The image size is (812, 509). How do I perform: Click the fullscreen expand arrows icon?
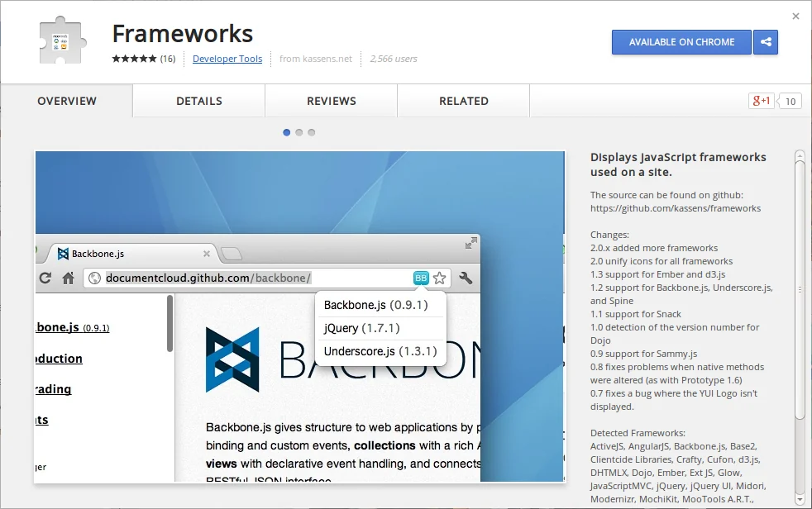coord(470,243)
